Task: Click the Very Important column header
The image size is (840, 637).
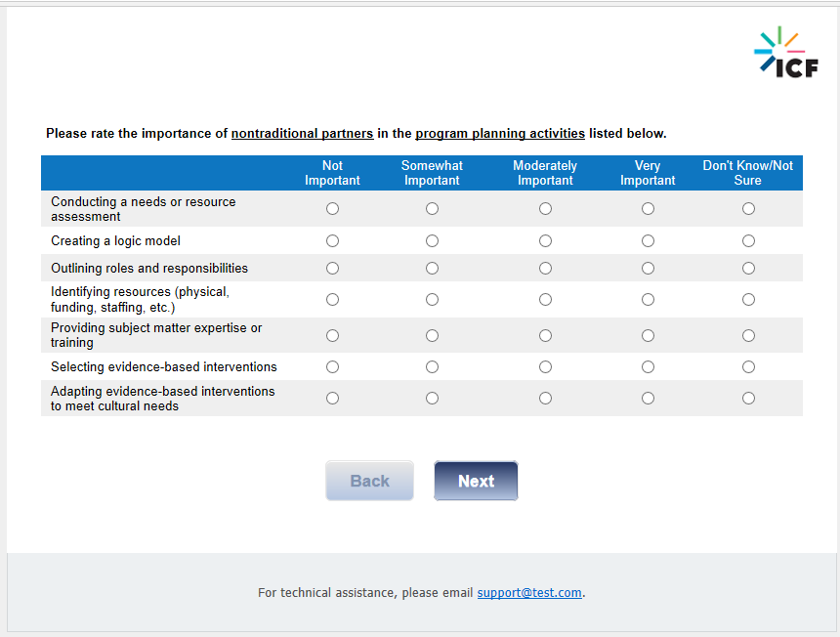Action: click(648, 173)
